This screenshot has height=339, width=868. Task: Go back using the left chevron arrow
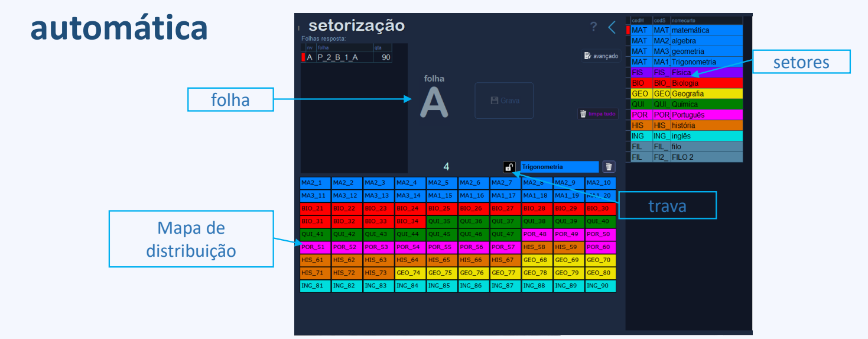click(x=612, y=27)
